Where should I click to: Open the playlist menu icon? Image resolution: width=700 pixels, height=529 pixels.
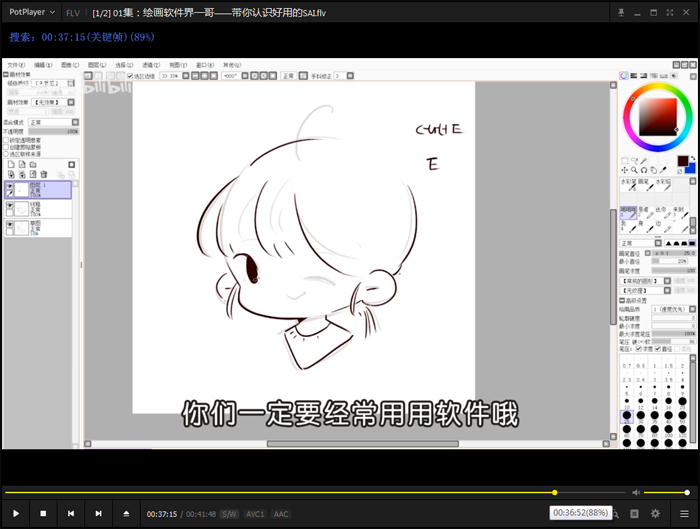point(684,513)
